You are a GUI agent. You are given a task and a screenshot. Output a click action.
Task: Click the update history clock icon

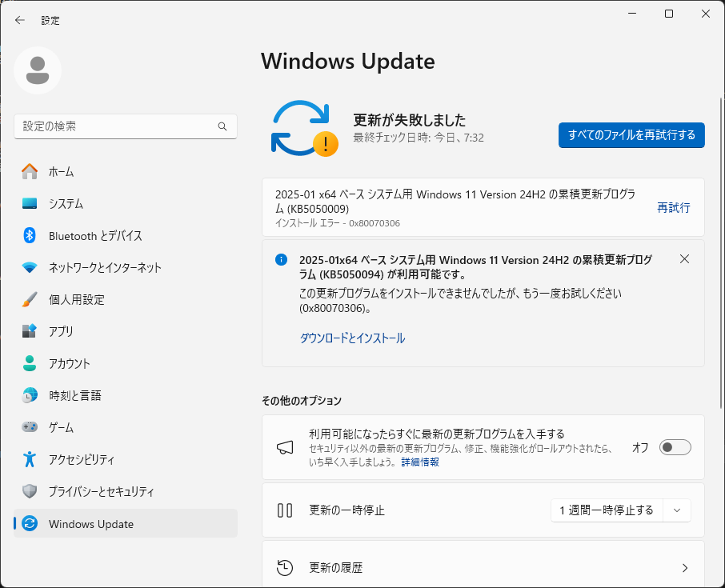pyautogui.click(x=285, y=568)
